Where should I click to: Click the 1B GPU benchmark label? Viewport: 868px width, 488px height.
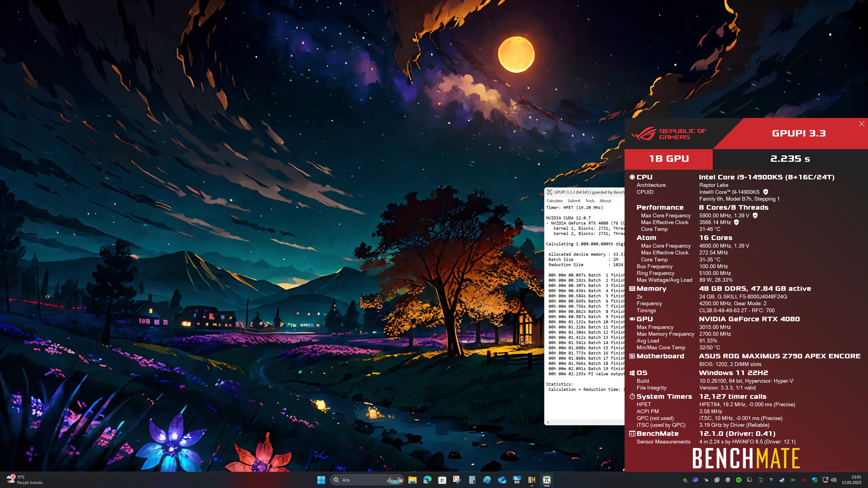click(x=669, y=159)
